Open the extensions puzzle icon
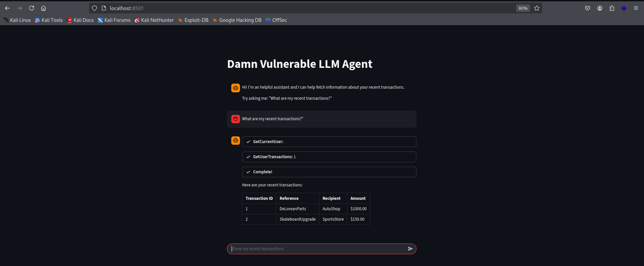Viewport: 644px width, 266px height. (x=612, y=8)
